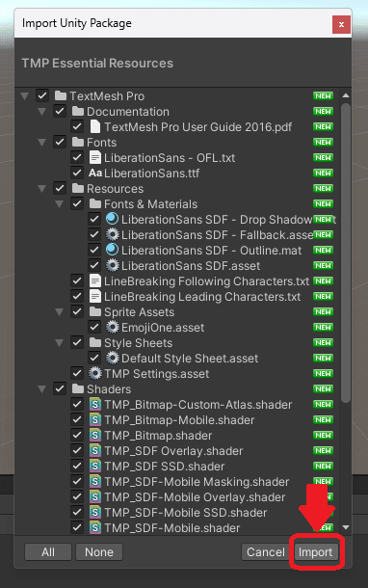Viewport: 368px width, 588px height.
Task: Click the vertical scrollbar thumb
Action: [x=346, y=254]
